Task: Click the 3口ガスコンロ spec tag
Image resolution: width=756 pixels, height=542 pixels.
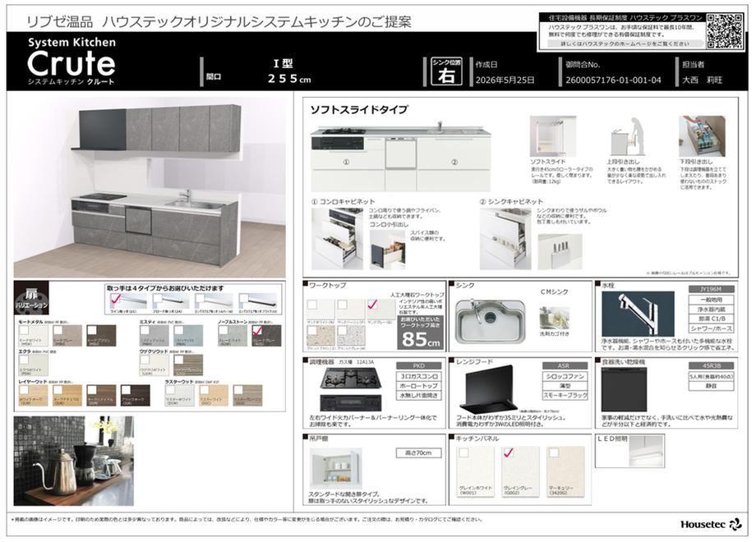Action: tap(418, 376)
